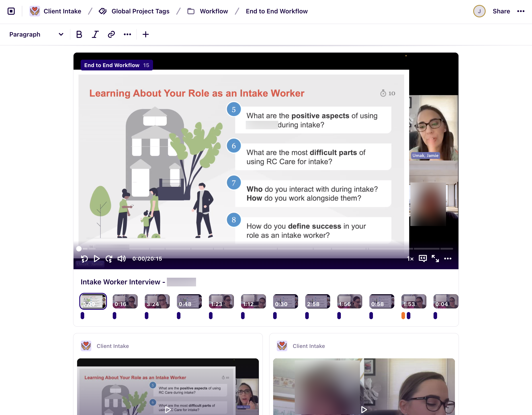The image size is (532, 415).
Task: Play the Intake Worker Interview video
Action: (97, 259)
